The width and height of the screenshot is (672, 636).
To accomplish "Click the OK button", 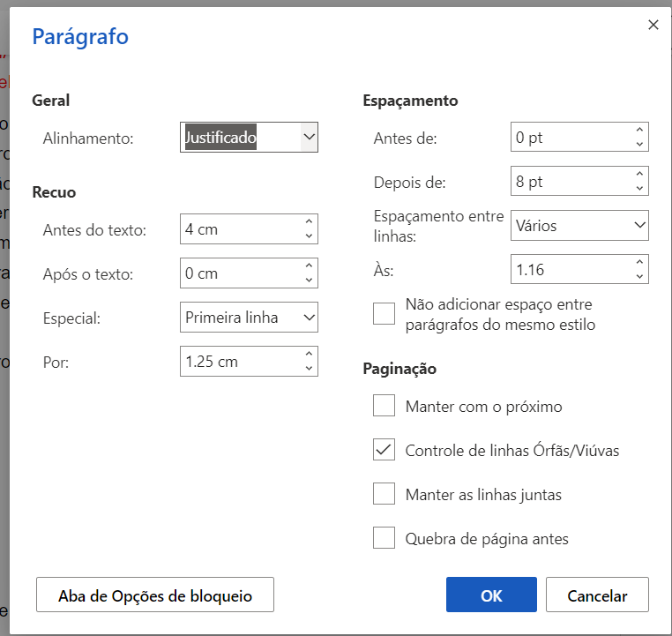I will (x=491, y=595).
